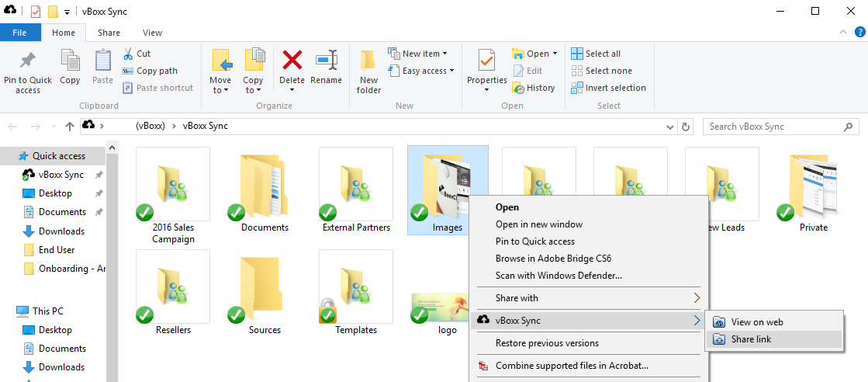Click View on web in submenu
The image size is (868, 382).
(774, 321)
